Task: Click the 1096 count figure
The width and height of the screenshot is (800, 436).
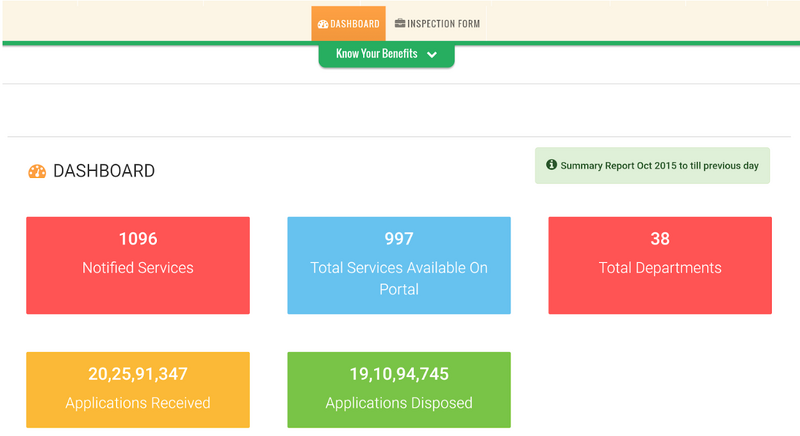Action: point(138,239)
